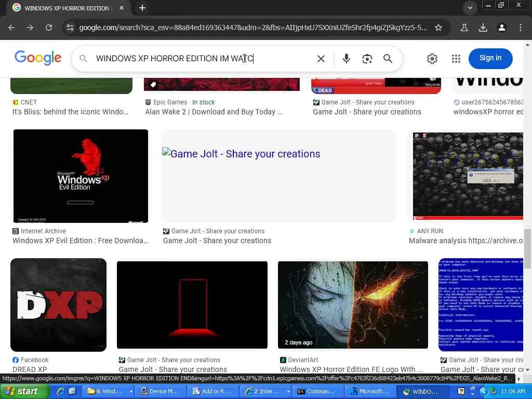This screenshot has width=532, height=399.
Task: Select the WINDOWS XP HORROR EDITION tab
Action: (x=67, y=8)
